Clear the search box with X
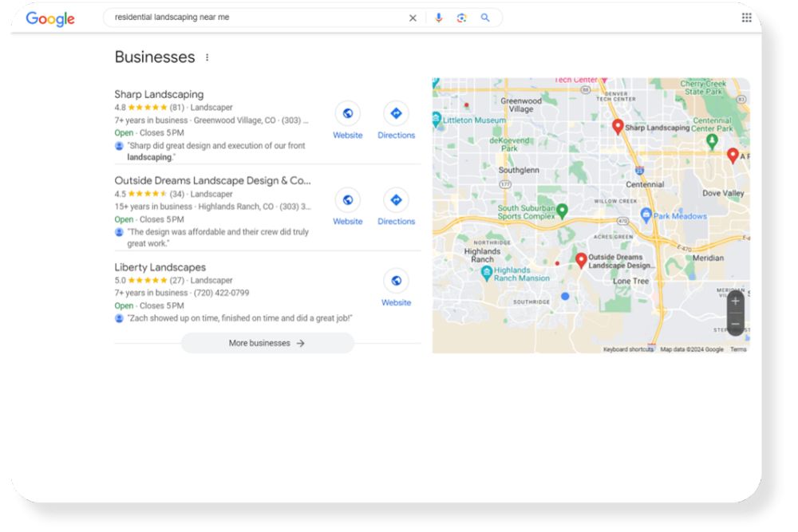 point(413,18)
